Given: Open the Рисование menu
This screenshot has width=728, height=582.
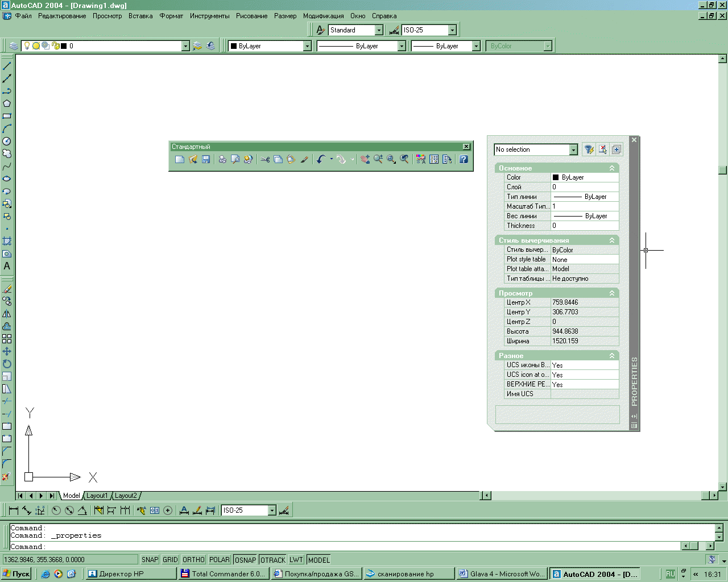Looking at the screenshot, I should point(251,16).
